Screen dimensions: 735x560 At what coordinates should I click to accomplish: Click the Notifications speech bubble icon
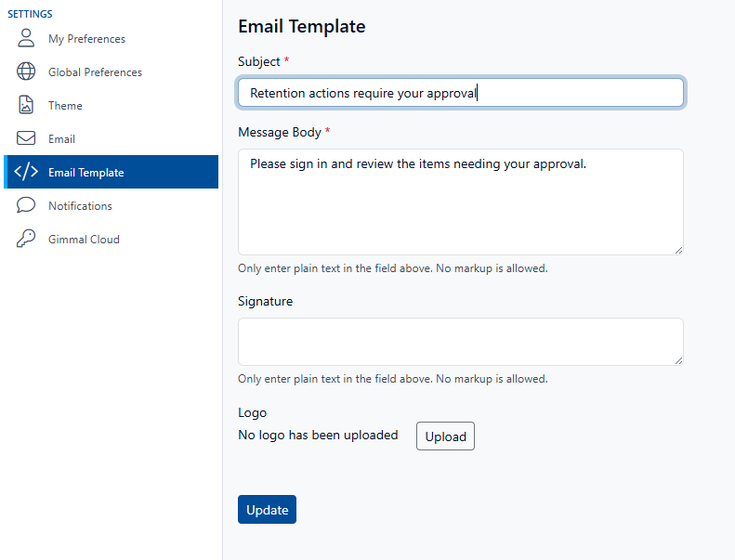(x=26, y=206)
